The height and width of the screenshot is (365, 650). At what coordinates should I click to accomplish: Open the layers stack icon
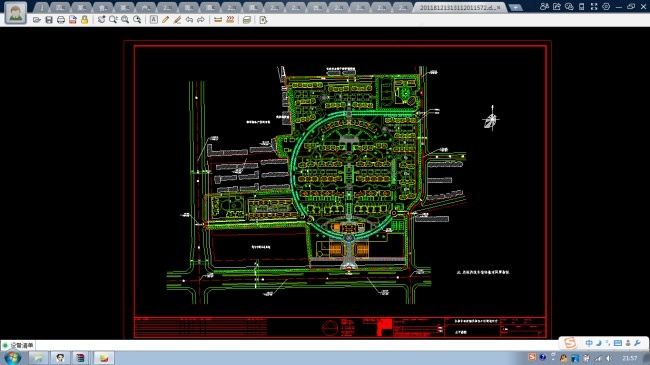[x=247, y=20]
